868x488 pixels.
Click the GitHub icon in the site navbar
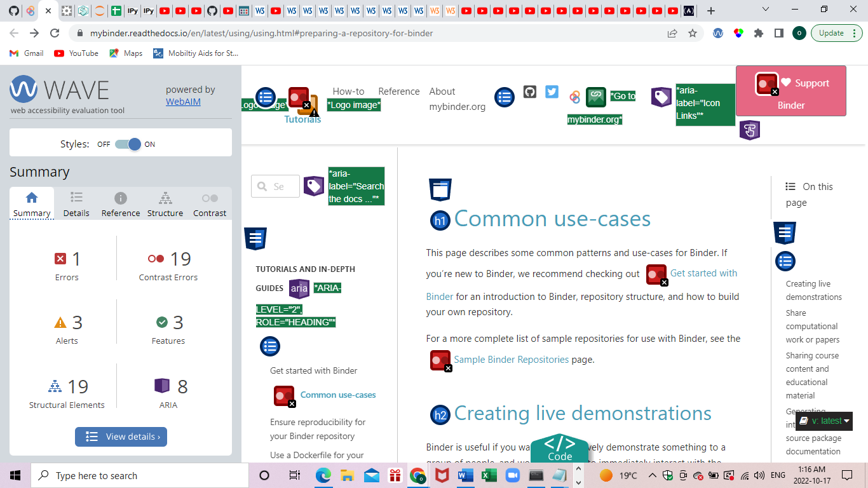[531, 92]
